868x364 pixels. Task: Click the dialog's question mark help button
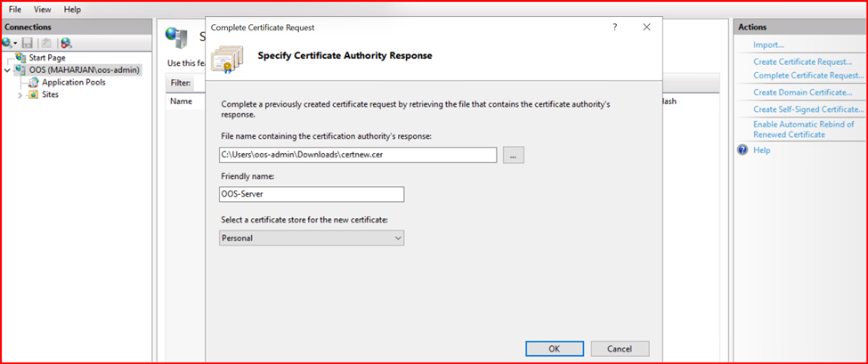coord(614,28)
